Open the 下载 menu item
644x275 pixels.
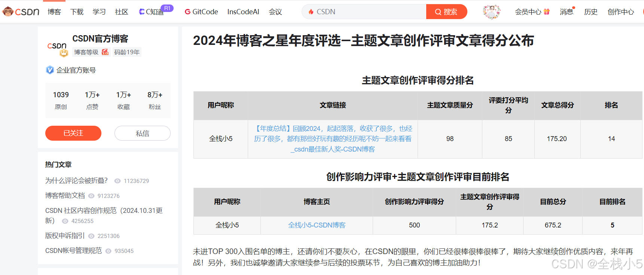point(77,12)
